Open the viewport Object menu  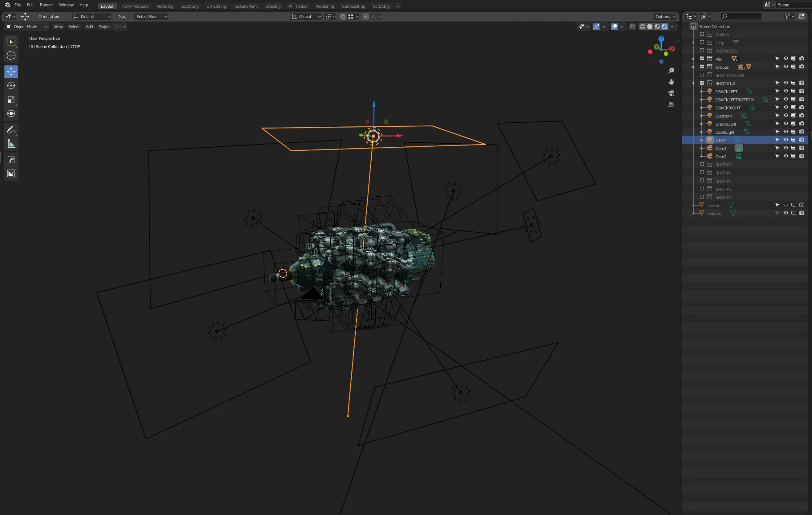coord(104,27)
